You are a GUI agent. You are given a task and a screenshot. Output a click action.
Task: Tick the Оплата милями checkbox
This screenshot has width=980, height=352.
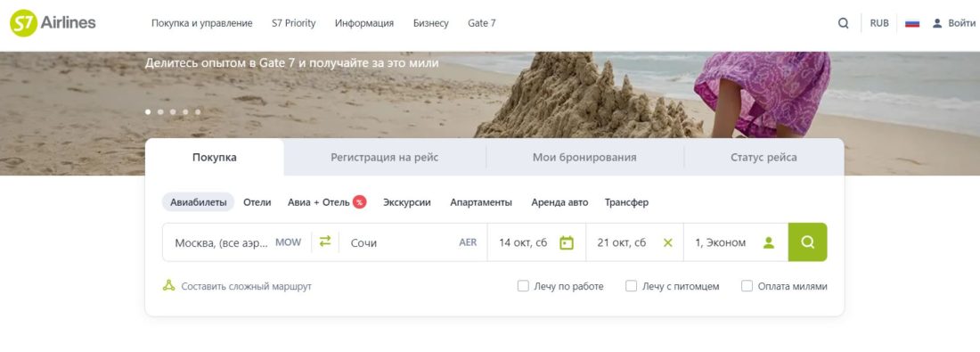coord(747,286)
